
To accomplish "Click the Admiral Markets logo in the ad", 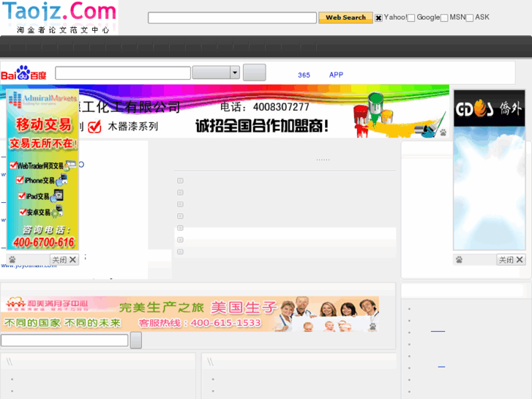I will (x=42, y=100).
